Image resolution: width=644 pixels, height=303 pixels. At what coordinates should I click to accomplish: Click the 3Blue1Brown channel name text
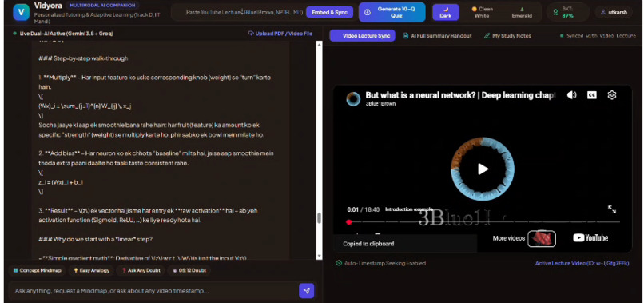(380, 104)
